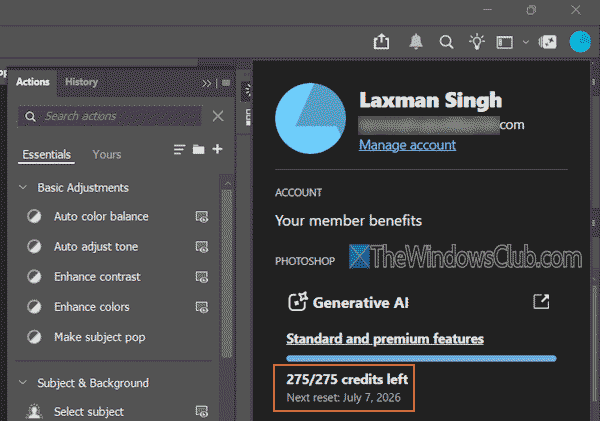Open the Share export icon
Screen dimensions: 600x421
pyautogui.click(x=381, y=41)
